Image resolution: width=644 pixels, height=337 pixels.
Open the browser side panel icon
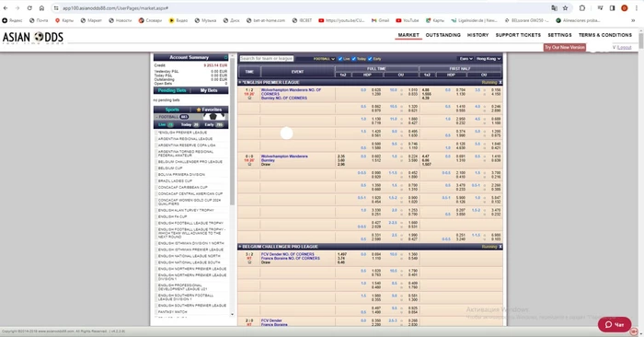pyautogui.click(x=612, y=7)
